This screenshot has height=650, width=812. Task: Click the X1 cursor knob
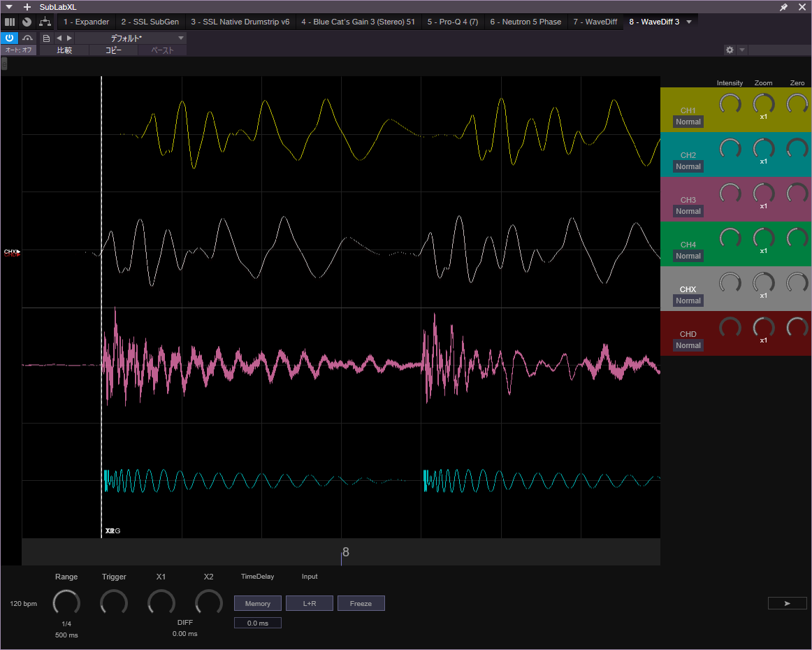(161, 603)
